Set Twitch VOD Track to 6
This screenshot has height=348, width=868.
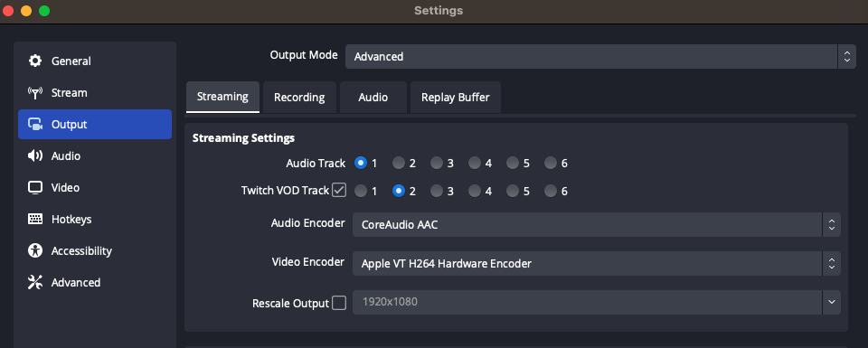551,191
